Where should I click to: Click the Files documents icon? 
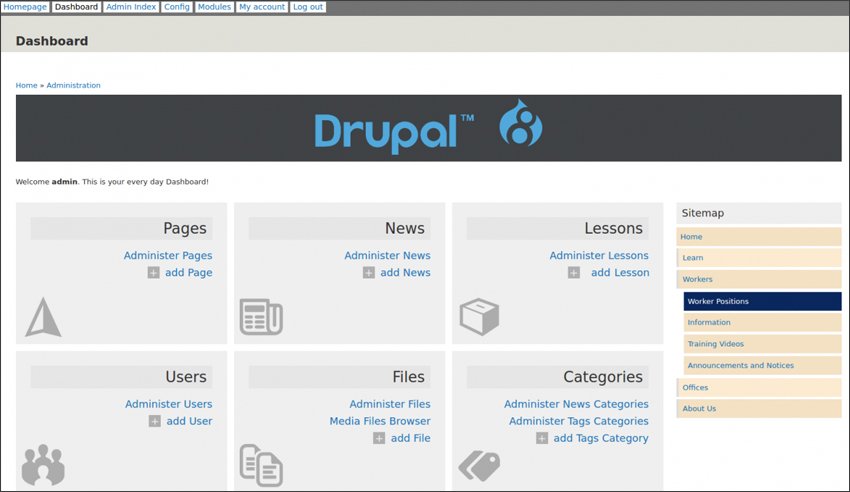[x=261, y=465]
